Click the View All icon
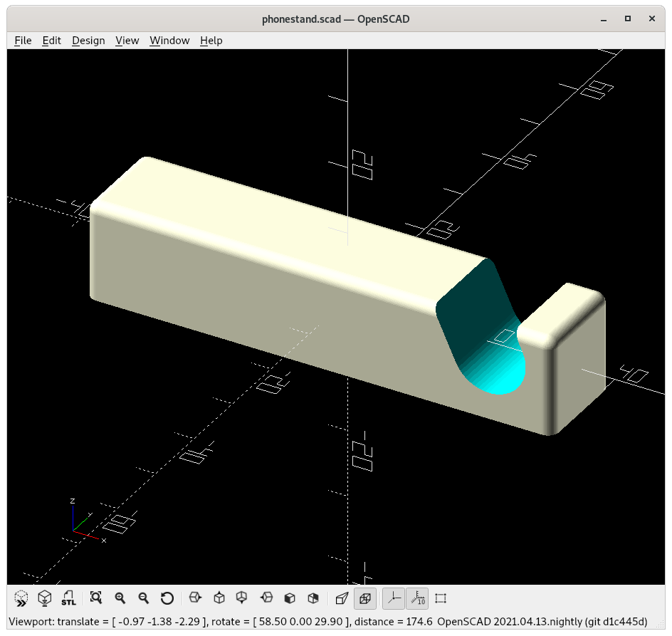Viewport: 672px width, 636px height. pyautogui.click(x=96, y=598)
